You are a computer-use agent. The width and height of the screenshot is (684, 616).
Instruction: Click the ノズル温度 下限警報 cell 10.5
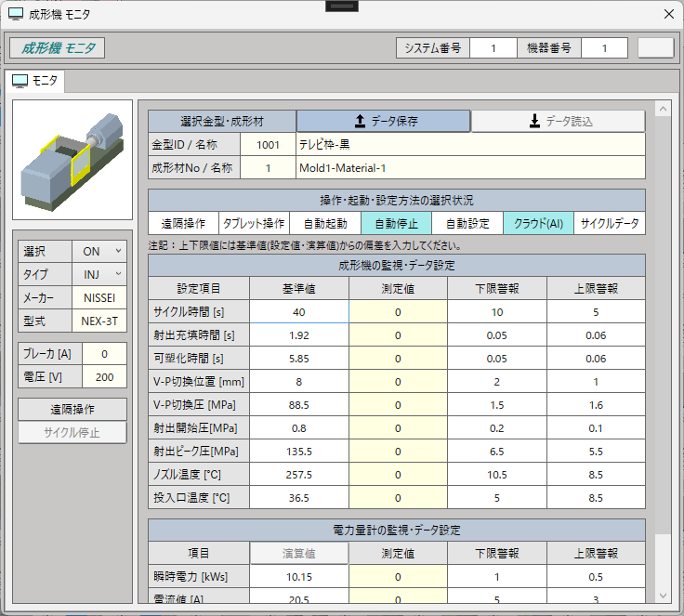(x=497, y=475)
